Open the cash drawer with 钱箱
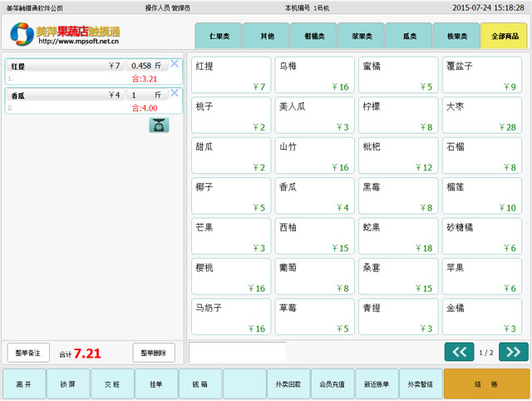The image size is (532, 401). 200,384
